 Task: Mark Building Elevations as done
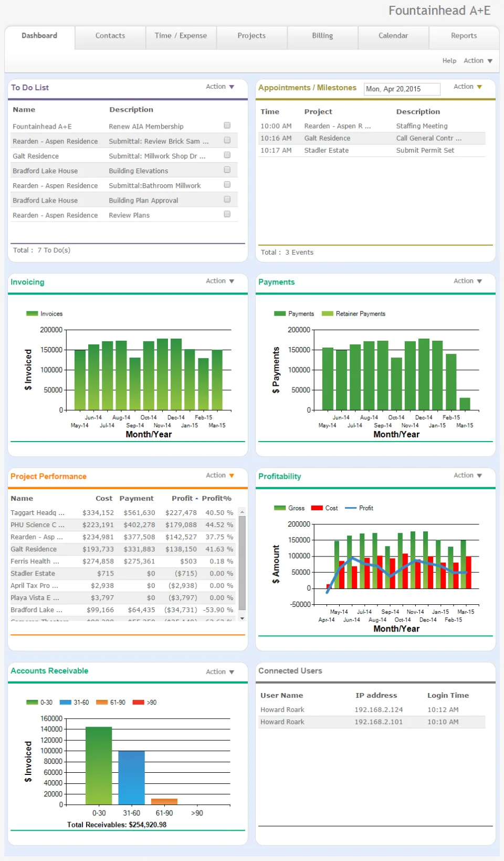[x=227, y=170]
